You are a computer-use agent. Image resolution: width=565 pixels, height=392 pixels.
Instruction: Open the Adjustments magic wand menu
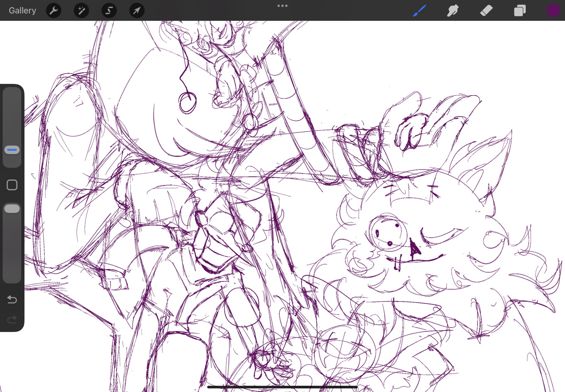click(x=81, y=10)
